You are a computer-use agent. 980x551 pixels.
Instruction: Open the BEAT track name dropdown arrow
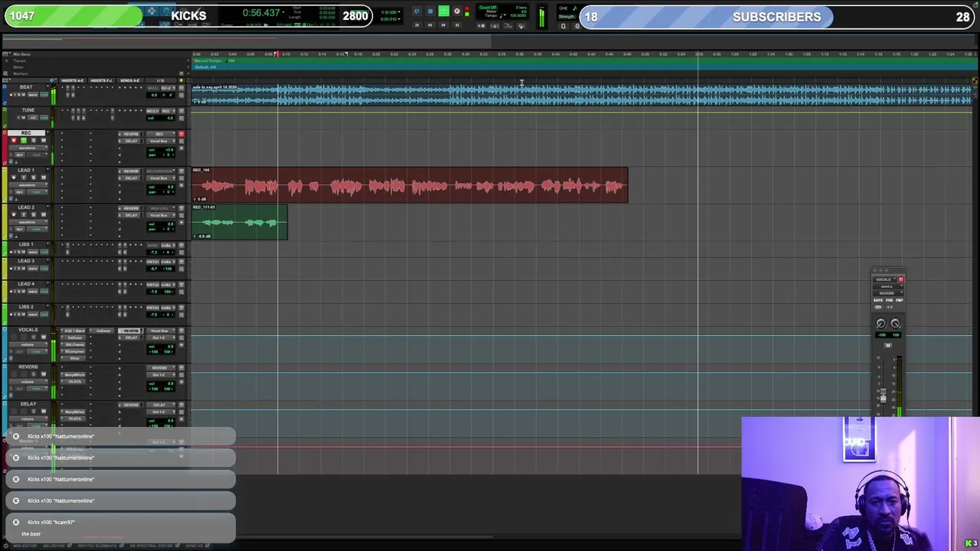coord(47,86)
